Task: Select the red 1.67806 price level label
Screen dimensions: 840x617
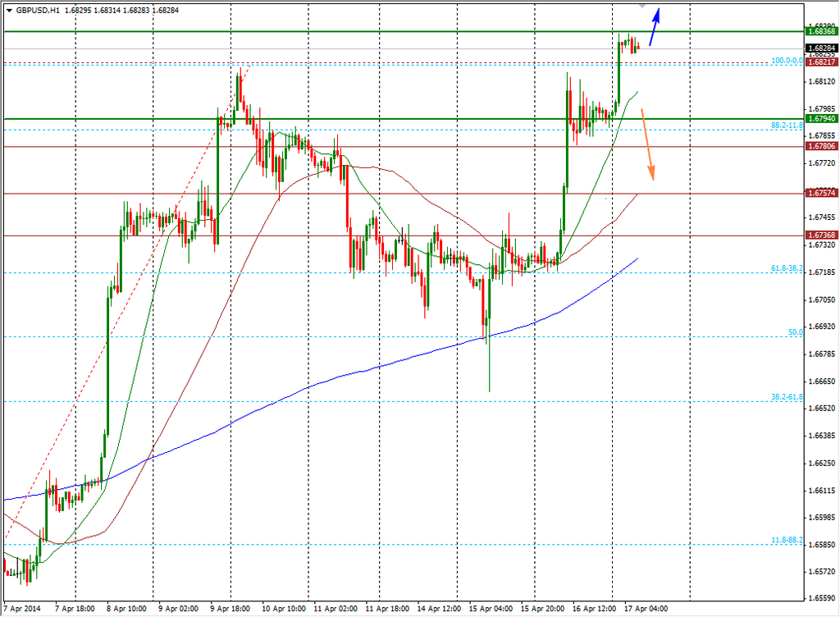Action: [821, 146]
